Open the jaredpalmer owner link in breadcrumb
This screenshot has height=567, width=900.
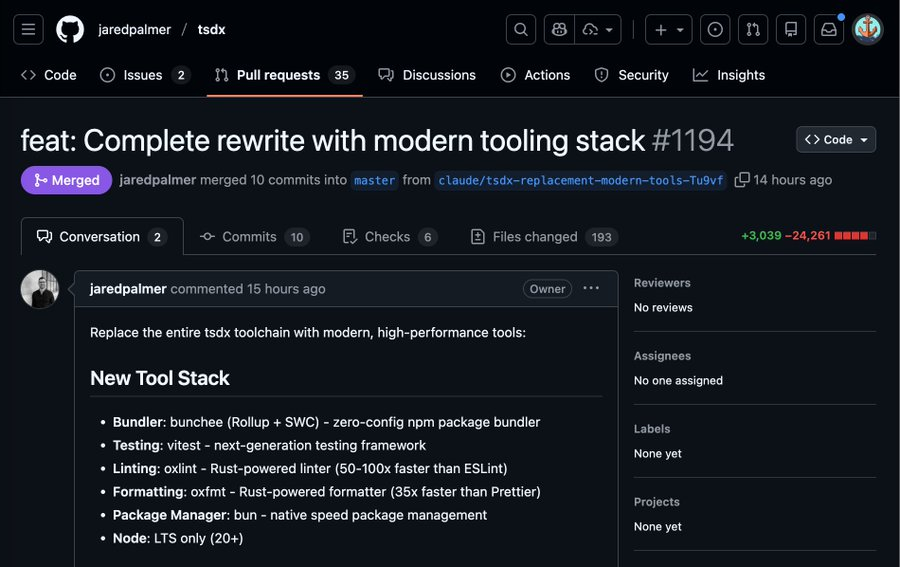click(x=133, y=30)
